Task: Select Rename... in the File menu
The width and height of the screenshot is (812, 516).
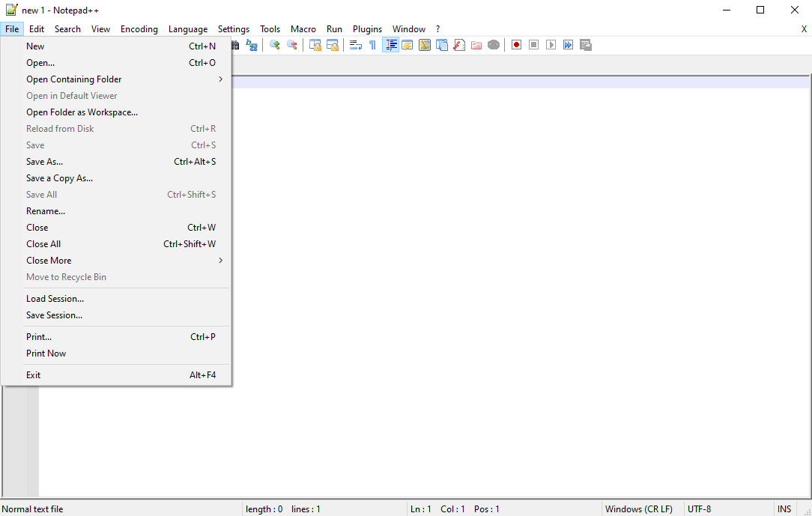Action: click(x=116, y=211)
